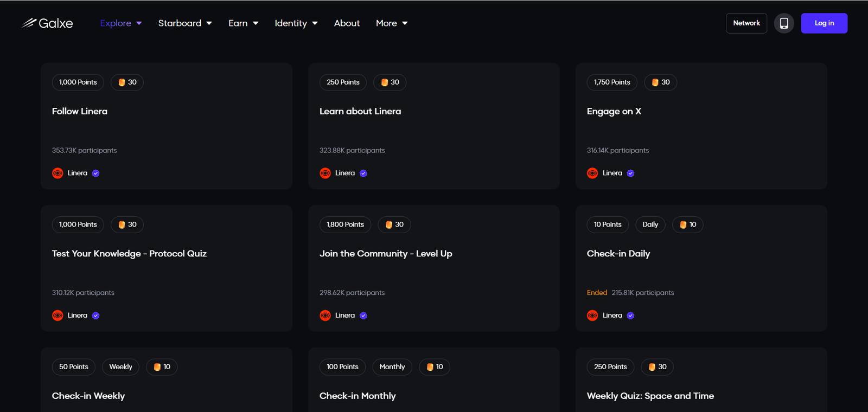
Task: Open the Test Your Knowledge - Protocol Quiz quest
Action: pyautogui.click(x=129, y=254)
